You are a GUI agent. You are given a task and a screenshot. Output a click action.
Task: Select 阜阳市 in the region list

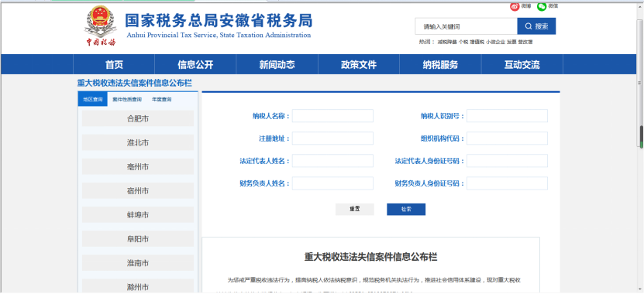(138, 238)
